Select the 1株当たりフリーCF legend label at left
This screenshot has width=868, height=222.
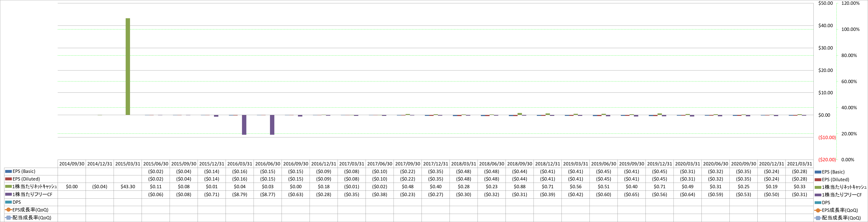(x=32, y=194)
